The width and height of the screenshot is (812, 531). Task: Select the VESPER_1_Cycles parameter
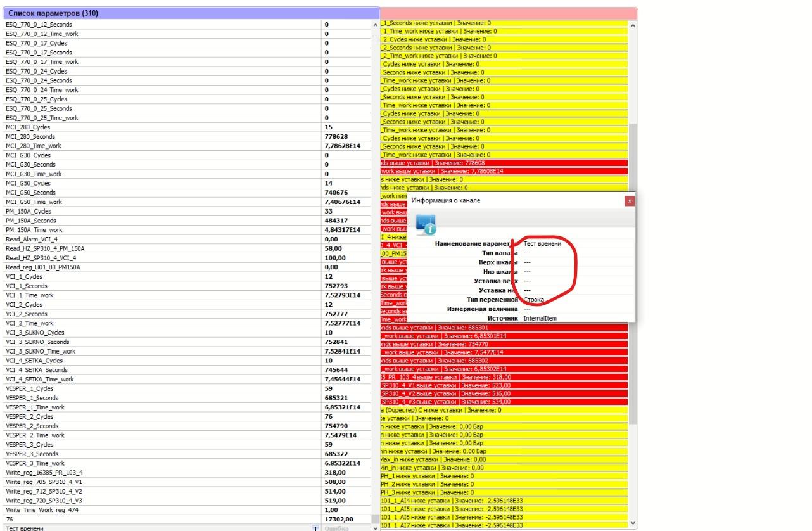tap(187, 388)
